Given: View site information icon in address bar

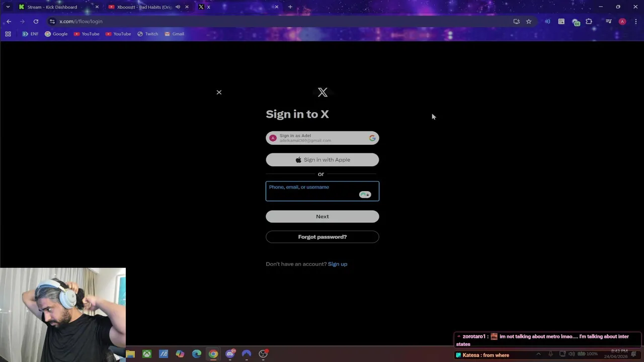Looking at the screenshot, I should tap(52, 22).
